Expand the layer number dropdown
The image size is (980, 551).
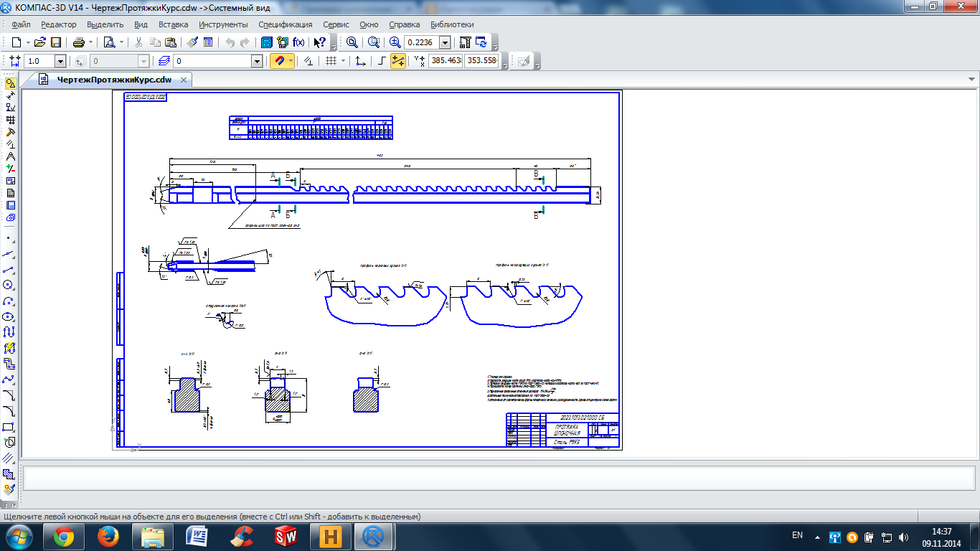click(257, 62)
